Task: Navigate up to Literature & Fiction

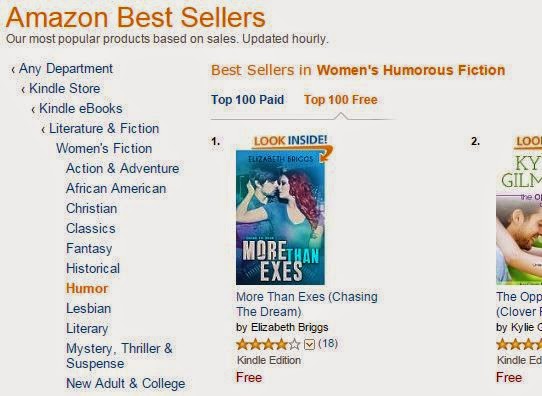Action: tap(104, 129)
